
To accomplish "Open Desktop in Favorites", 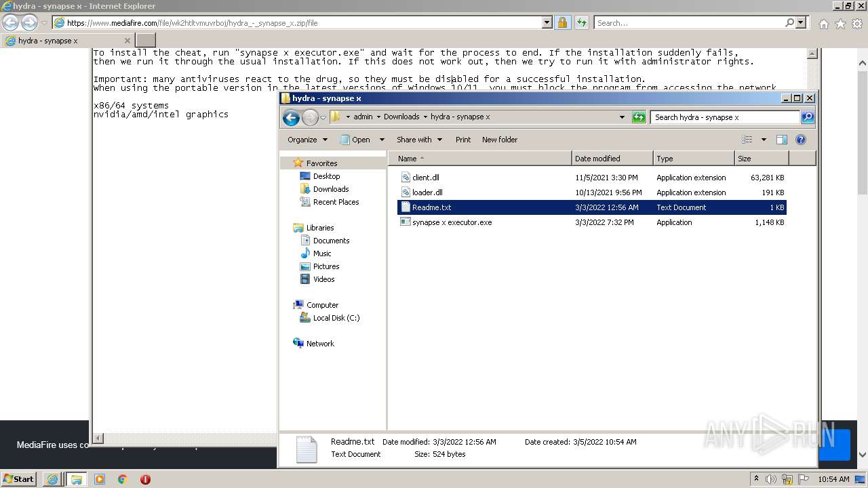I will tap(326, 176).
